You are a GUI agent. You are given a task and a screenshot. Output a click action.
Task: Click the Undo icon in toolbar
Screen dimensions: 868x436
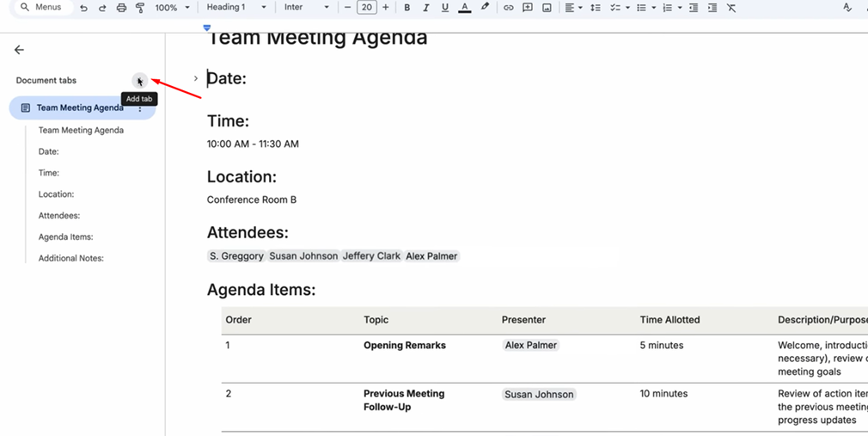(83, 8)
